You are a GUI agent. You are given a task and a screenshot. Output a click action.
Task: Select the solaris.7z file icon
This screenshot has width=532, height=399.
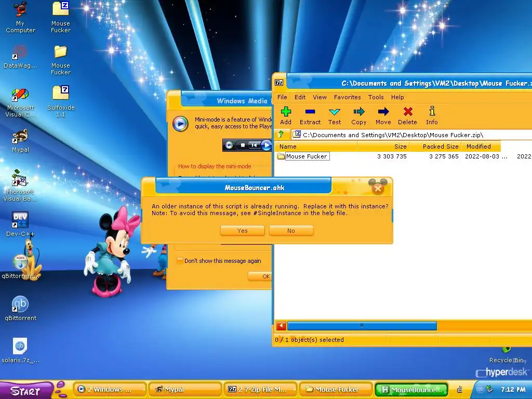point(20,350)
